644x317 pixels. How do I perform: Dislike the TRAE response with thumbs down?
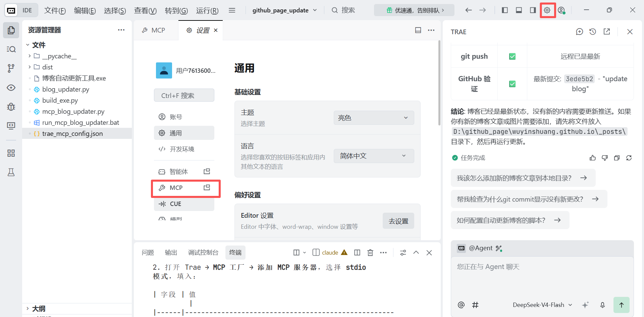point(605,158)
